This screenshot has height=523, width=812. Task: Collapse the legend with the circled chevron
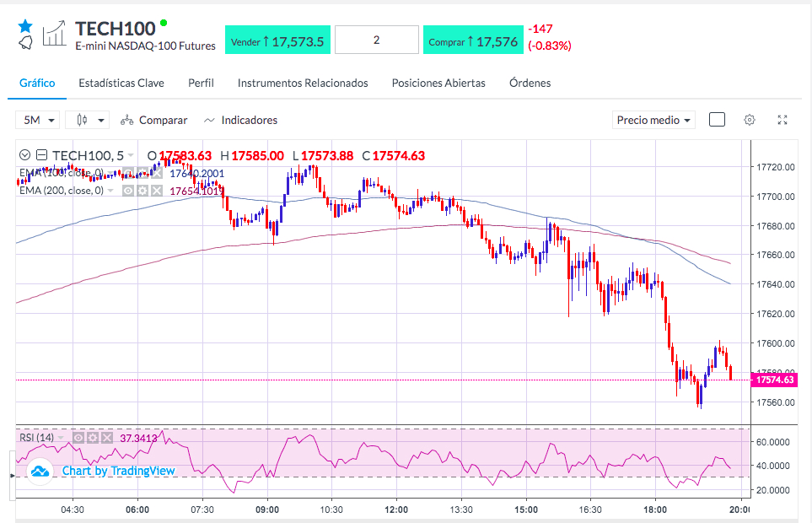pyautogui.click(x=24, y=155)
